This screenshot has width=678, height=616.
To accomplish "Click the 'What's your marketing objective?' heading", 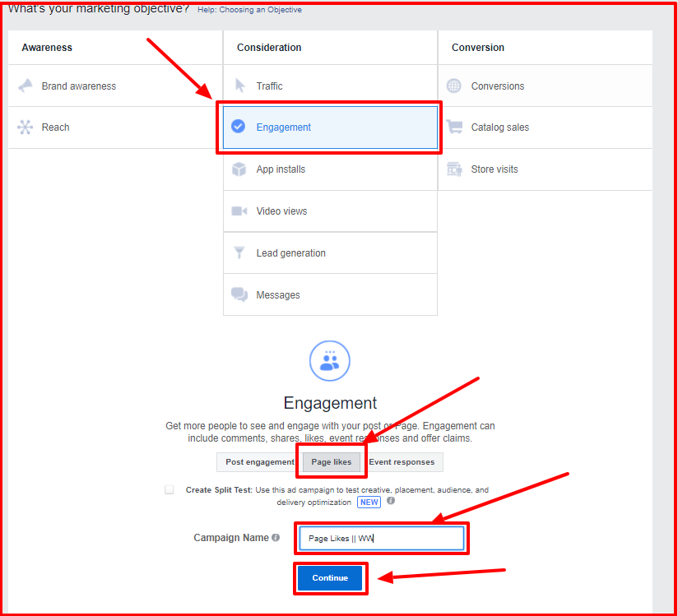I will 99,9.
